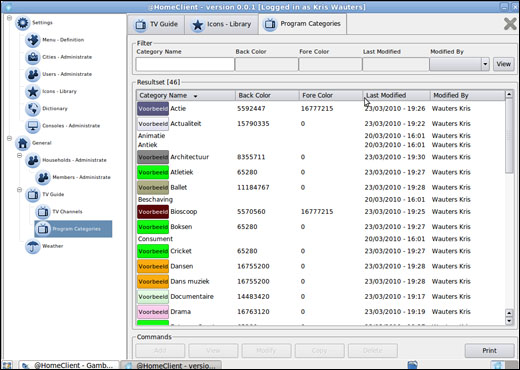Click the TV icon on TV Guide tab
The width and height of the screenshot is (520, 370).
(140, 24)
